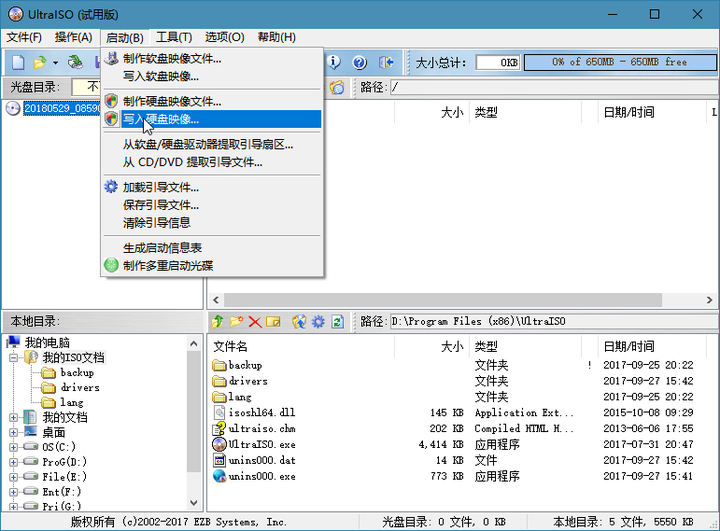Open the 文件(F) menu
The height and width of the screenshot is (531, 720).
pos(24,37)
